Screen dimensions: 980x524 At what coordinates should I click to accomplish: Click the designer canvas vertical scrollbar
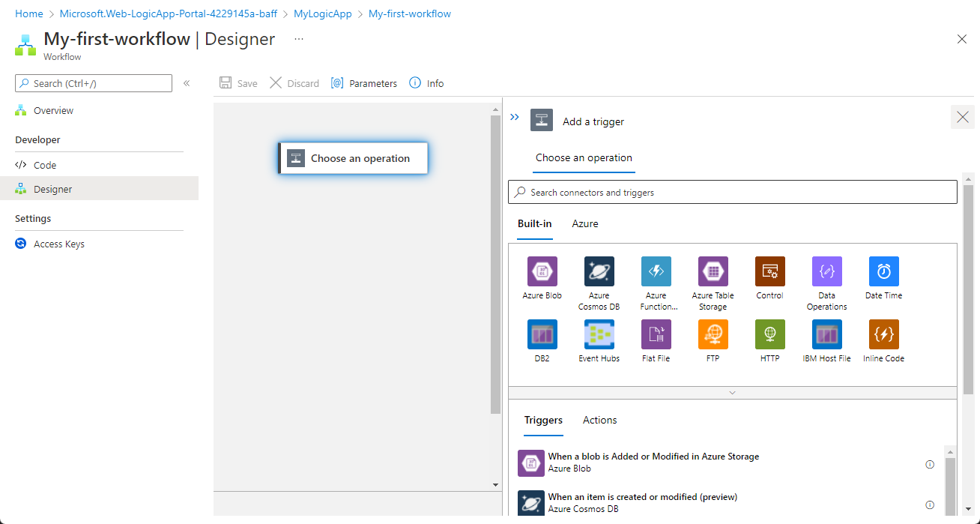tap(495, 265)
